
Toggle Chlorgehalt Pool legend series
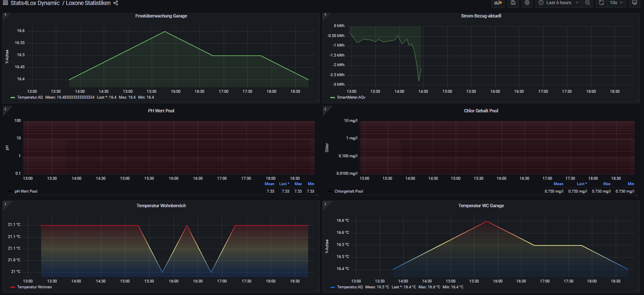click(348, 191)
